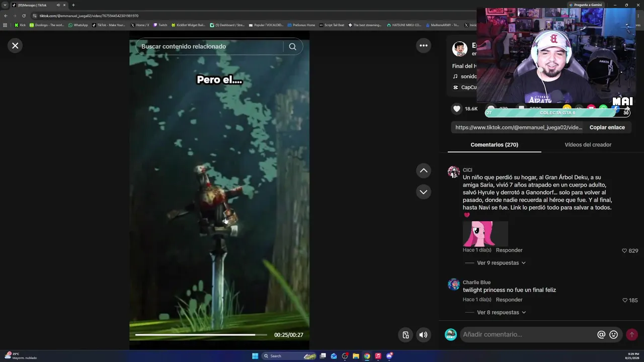Viewport: 644px width, 362px height.
Task: Click the Copiar enlace button
Action: click(x=607, y=127)
